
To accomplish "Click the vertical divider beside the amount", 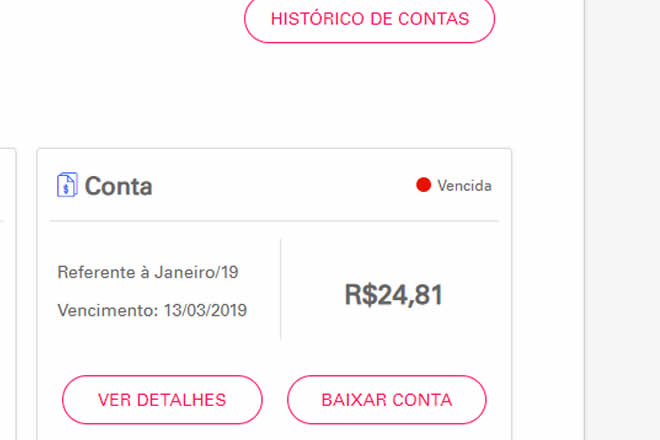I will pyautogui.click(x=281, y=290).
